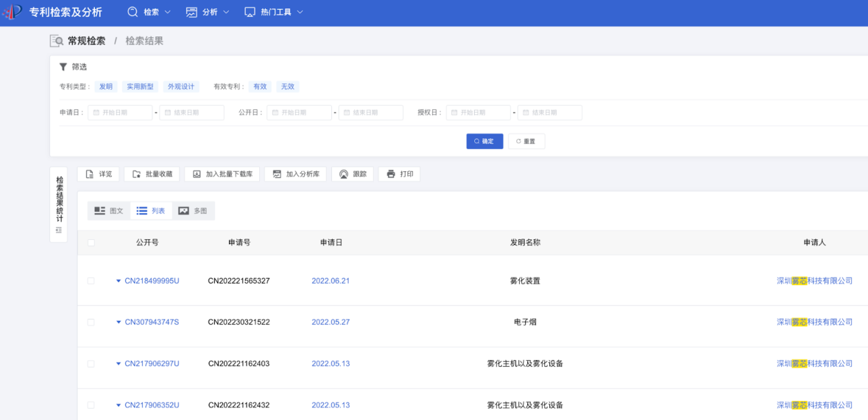Open publication CN217906352U
The image size is (868, 420).
[x=152, y=405]
